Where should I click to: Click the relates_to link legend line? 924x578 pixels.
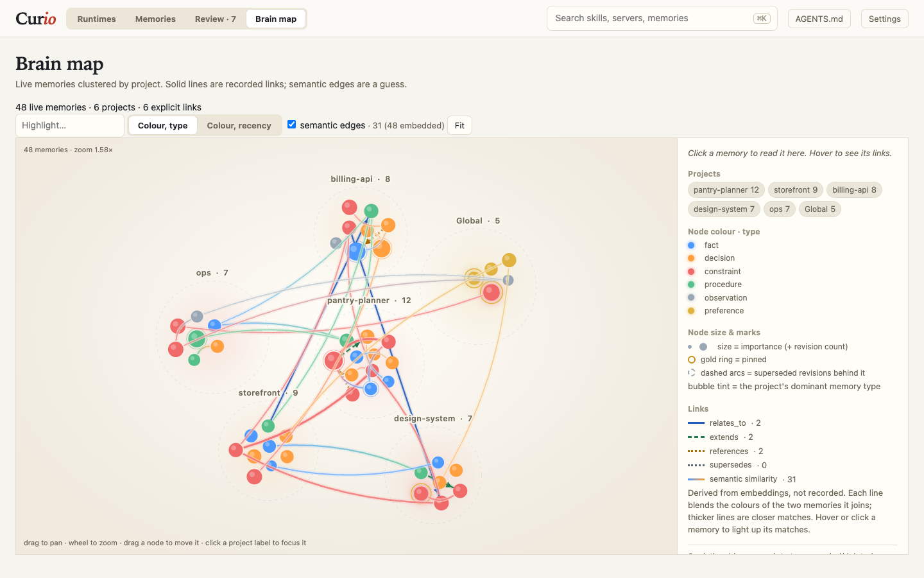click(x=696, y=423)
